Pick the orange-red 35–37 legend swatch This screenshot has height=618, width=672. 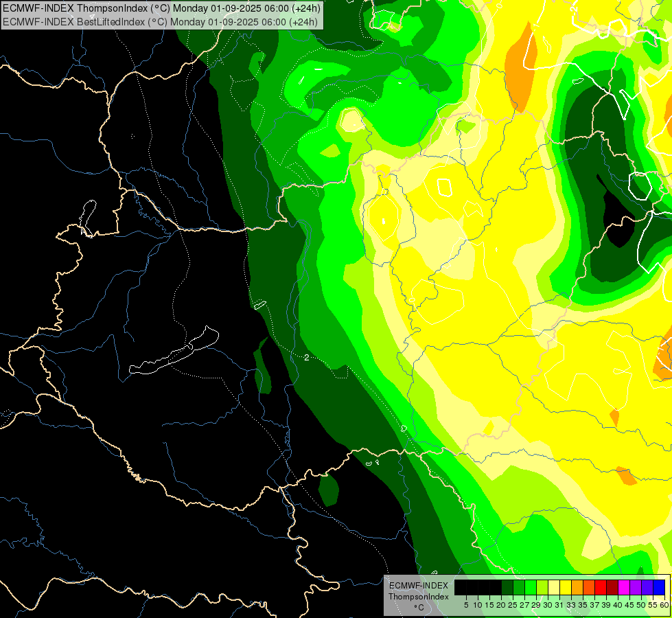589,587
